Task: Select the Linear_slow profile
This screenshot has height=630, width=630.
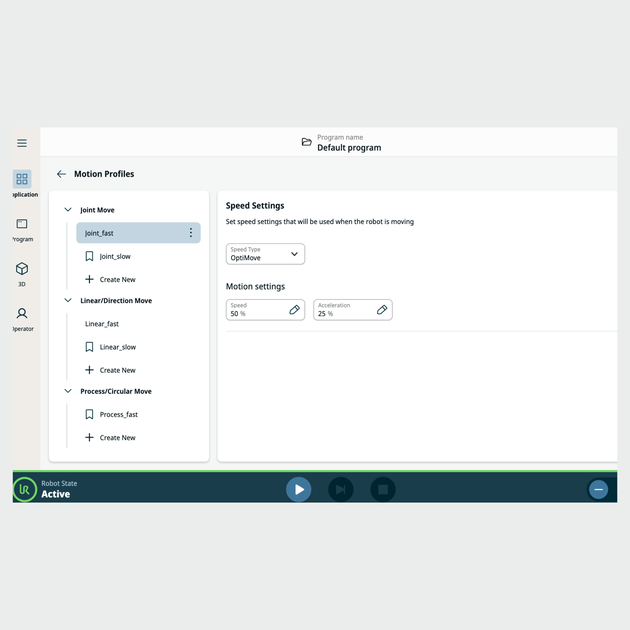Action: click(x=118, y=347)
